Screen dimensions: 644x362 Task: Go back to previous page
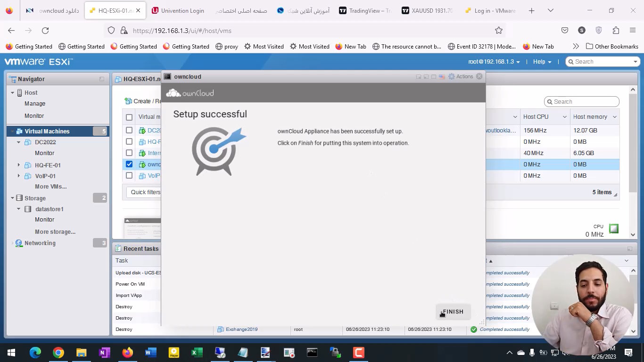[x=11, y=30]
